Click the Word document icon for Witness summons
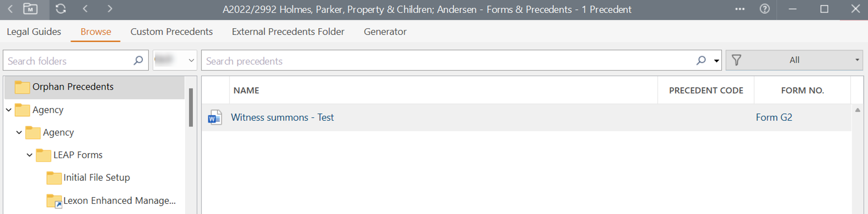This screenshot has height=214, width=868. pos(215,117)
